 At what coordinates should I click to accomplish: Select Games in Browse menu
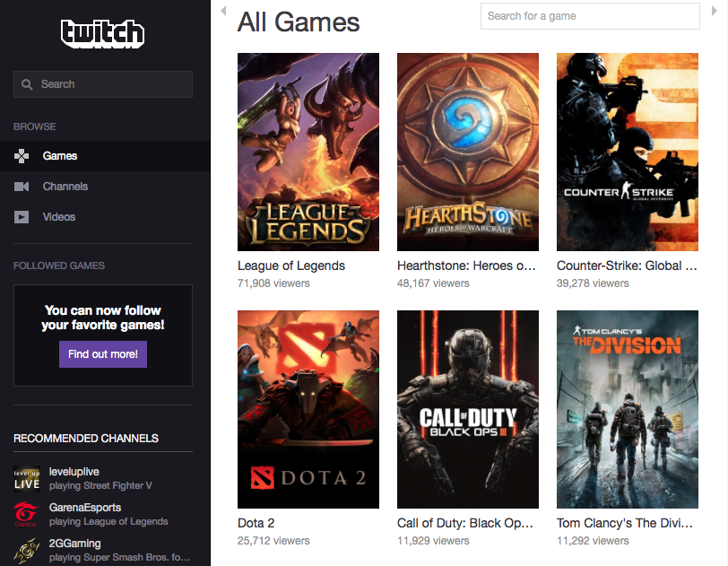105,156
